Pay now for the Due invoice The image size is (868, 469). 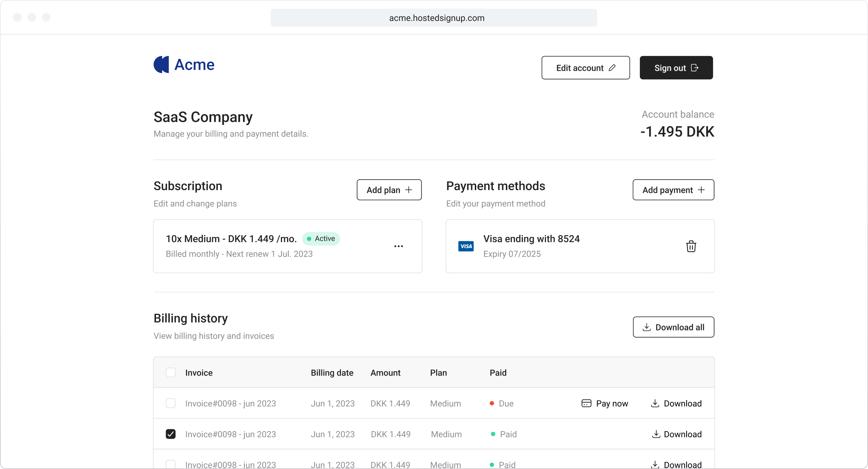point(605,403)
